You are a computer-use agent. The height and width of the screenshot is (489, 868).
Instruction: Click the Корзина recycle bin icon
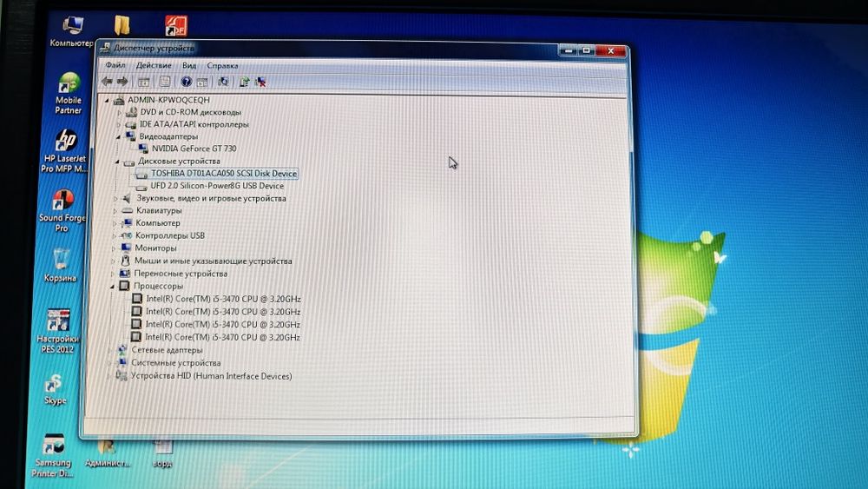coord(60,265)
